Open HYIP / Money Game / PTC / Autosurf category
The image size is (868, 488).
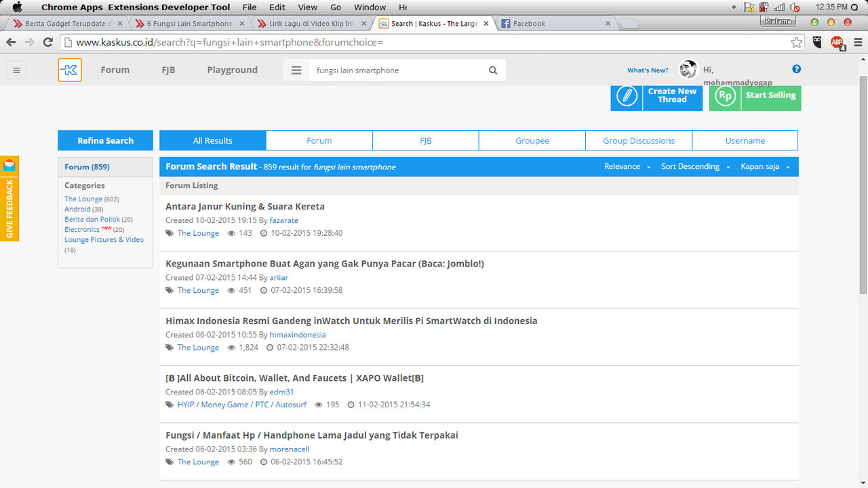pyautogui.click(x=242, y=405)
